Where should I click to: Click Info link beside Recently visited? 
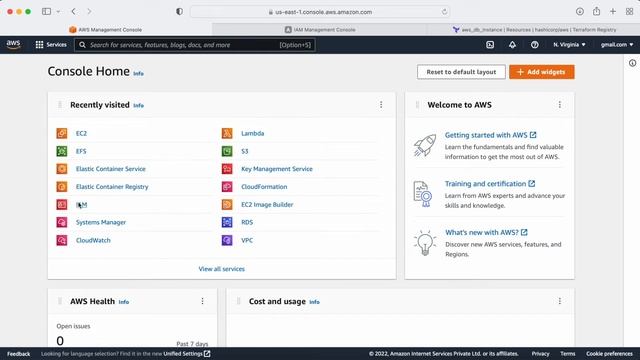point(138,105)
